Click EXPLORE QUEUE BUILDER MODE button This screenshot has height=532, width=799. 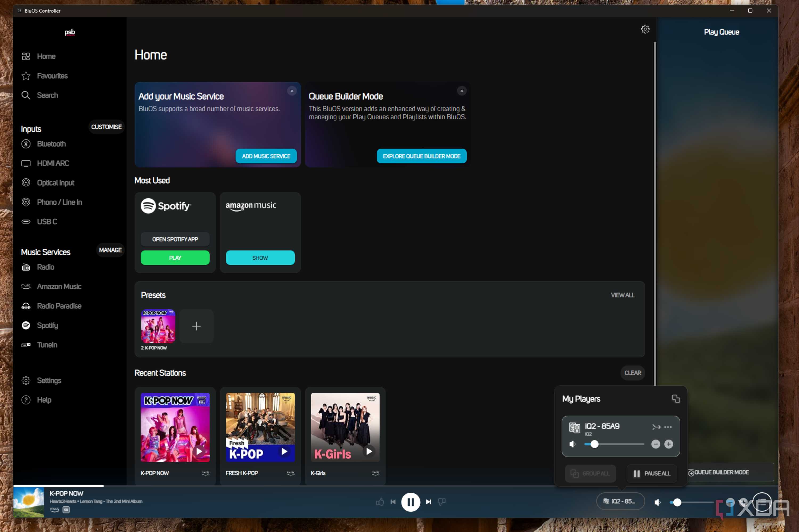[x=421, y=156]
